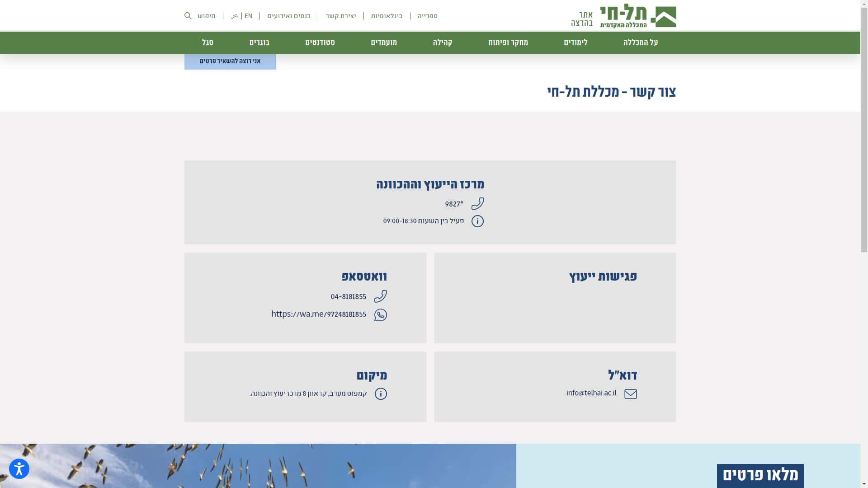Open the על המכללה menu
The image size is (868, 488).
point(640,42)
